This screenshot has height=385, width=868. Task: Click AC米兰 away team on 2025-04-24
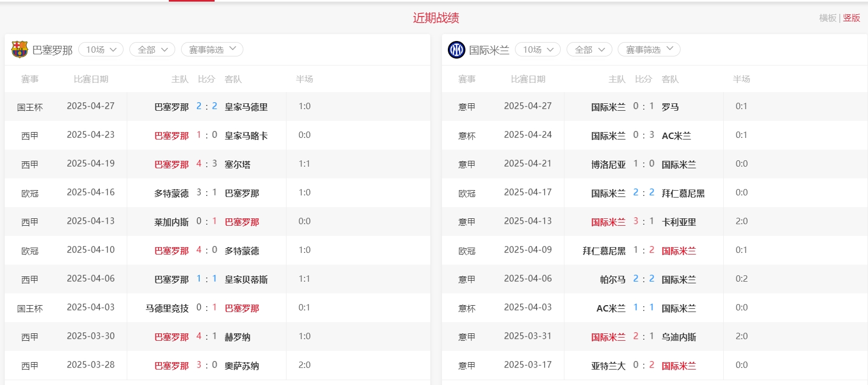[676, 136]
